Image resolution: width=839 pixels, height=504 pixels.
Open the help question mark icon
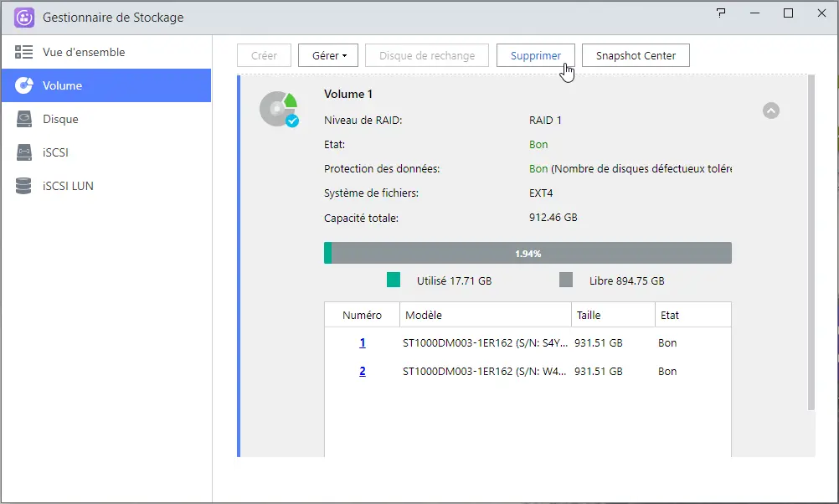[x=721, y=13]
